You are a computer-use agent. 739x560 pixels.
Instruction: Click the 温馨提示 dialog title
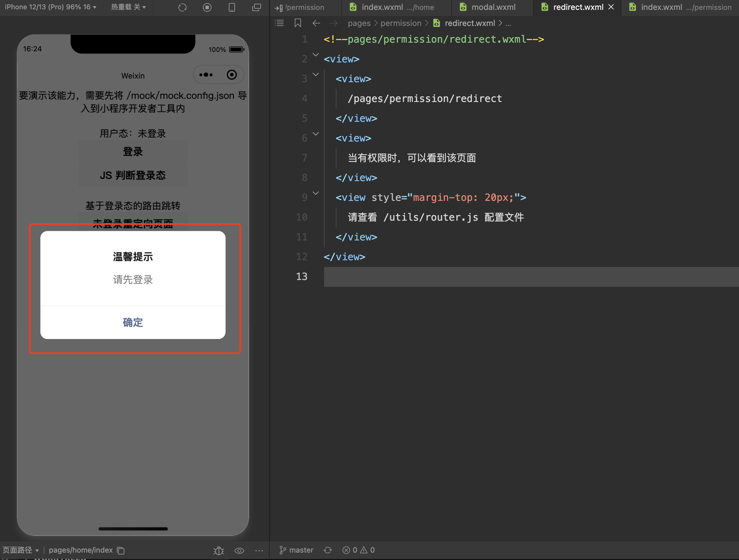133,257
